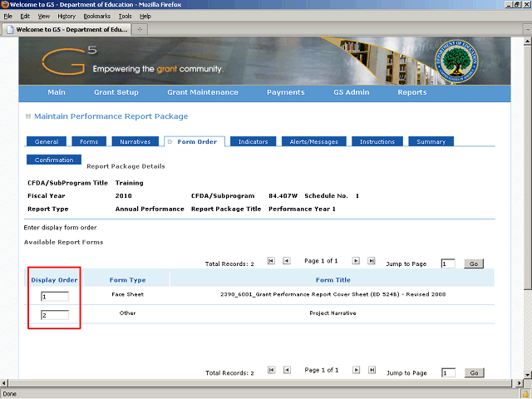Click the icon beside Maintain Performance Report Package
Image resolution: width=532 pixels, height=399 pixels.
click(28, 116)
